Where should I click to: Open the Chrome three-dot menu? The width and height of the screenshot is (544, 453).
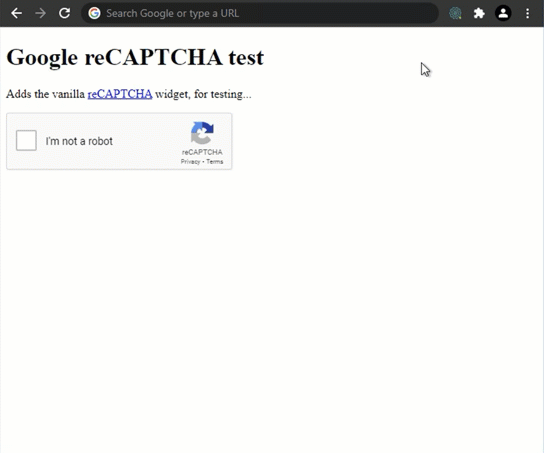527,14
